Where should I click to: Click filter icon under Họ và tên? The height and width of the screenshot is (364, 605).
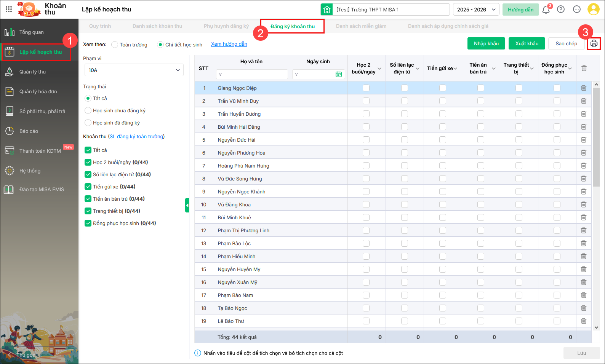click(220, 74)
